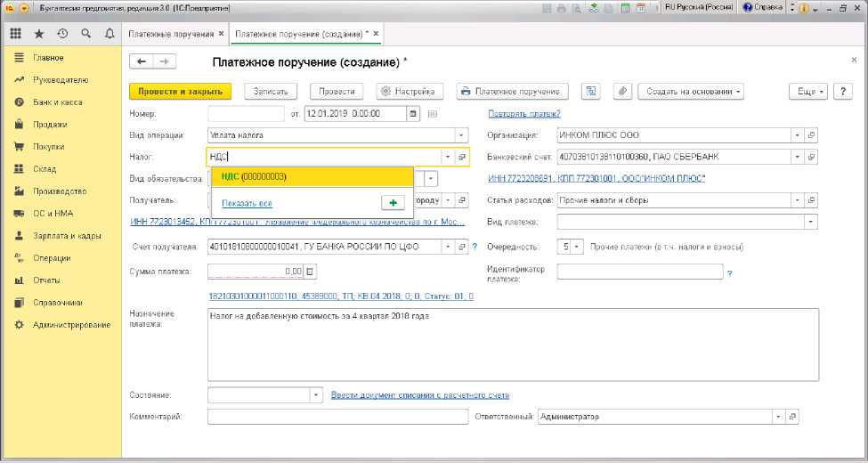
Task: Click the Провести и закрыть button
Action: coord(180,91)
